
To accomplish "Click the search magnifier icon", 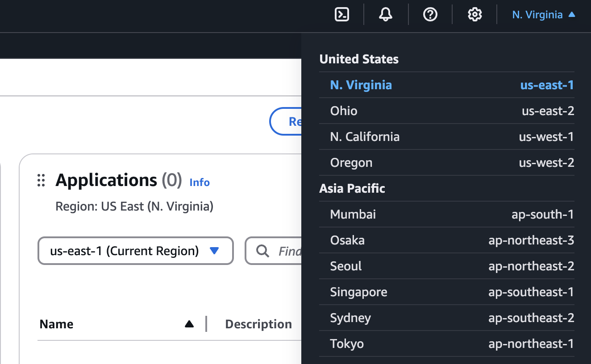I will [263, 251].
